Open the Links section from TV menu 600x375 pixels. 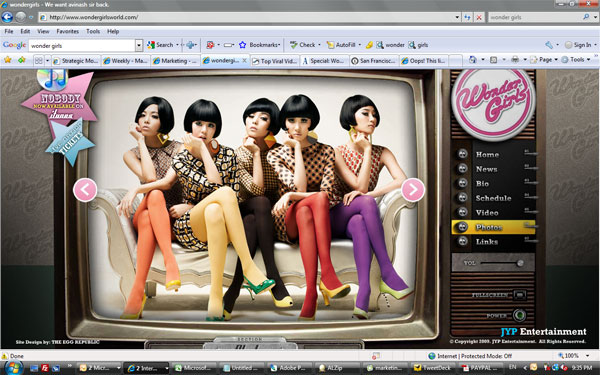[x=487, y=242]
